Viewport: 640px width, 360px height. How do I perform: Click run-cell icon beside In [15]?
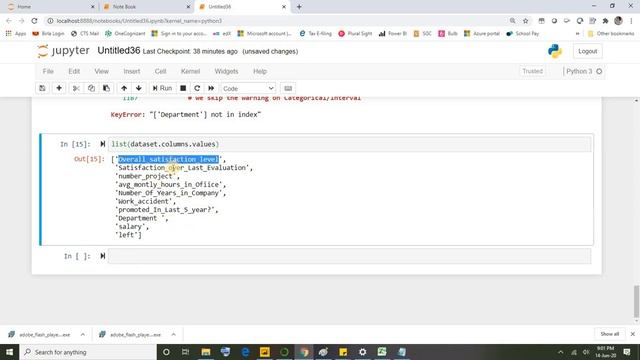(x=103, y=144)
